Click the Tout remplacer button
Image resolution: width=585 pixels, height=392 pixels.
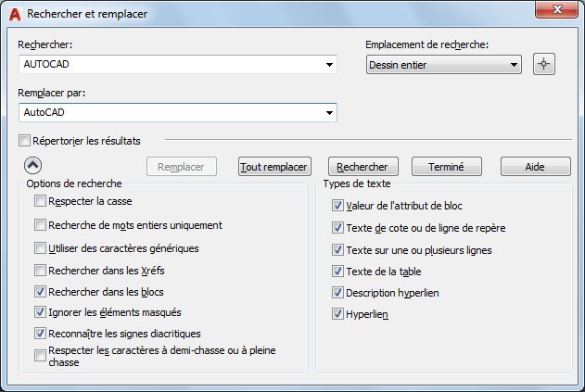pyautogui.click(x=274, y=167)
